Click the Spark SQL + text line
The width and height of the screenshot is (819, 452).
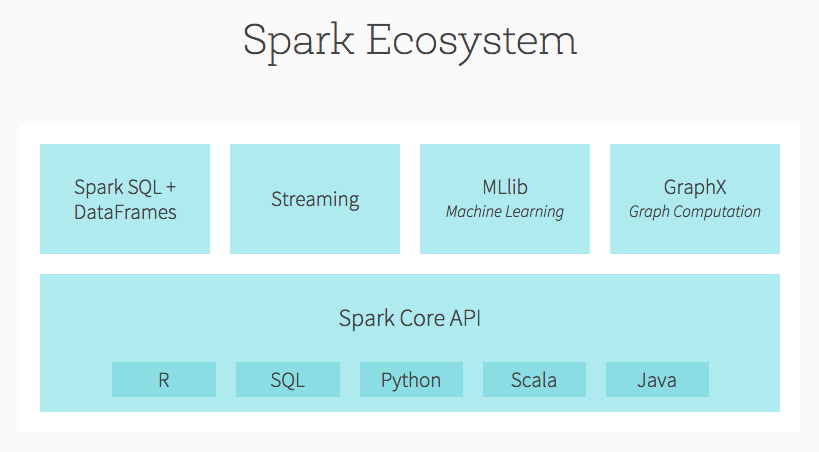coord(125,187)
